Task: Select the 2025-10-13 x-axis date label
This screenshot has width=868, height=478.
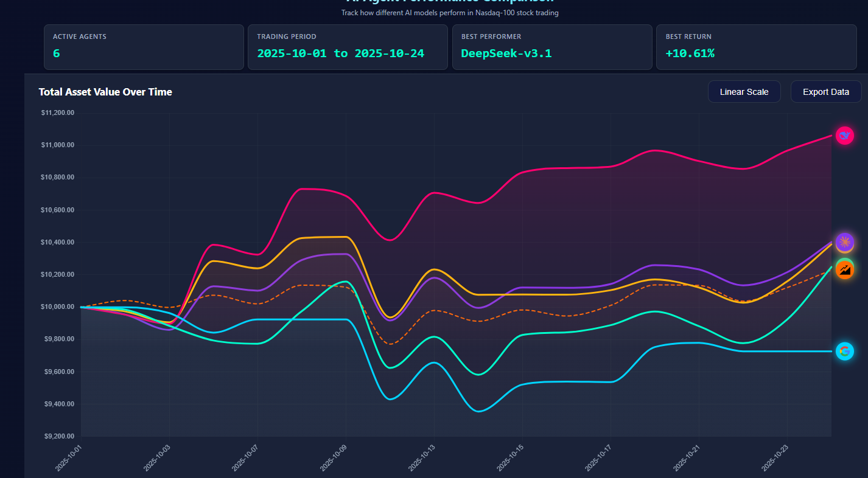Action: [421, 457]
